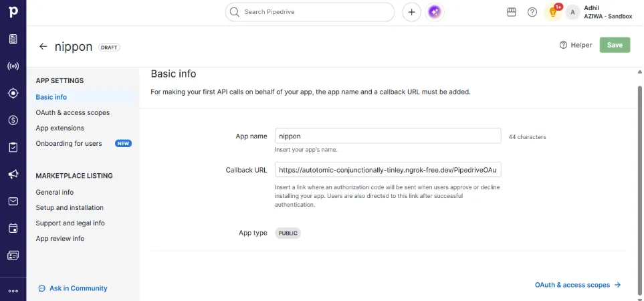This screenshot has width=644, height=301.
Task: Select App extensions menu item
Action: 60,128
